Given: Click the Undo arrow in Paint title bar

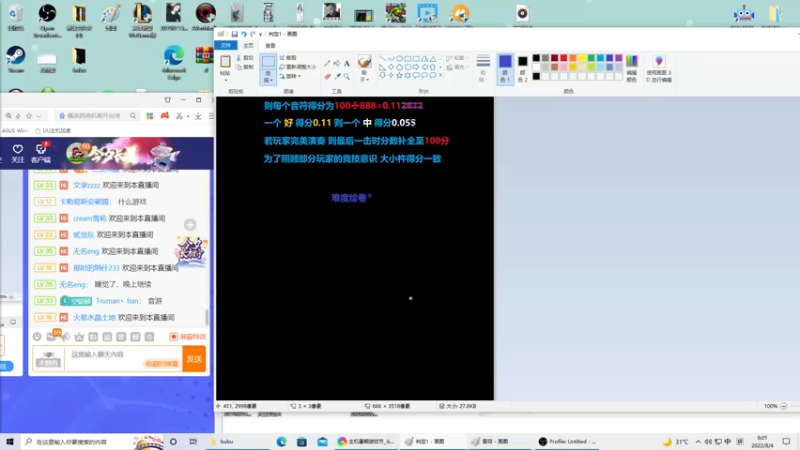Looking at the screenshot, I should (x=244, y=34).
